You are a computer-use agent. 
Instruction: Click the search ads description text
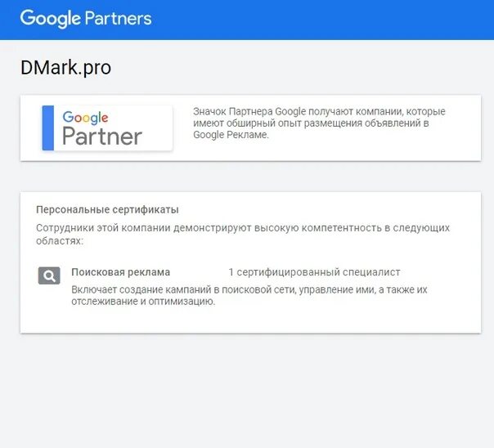(x=249, y=295)
